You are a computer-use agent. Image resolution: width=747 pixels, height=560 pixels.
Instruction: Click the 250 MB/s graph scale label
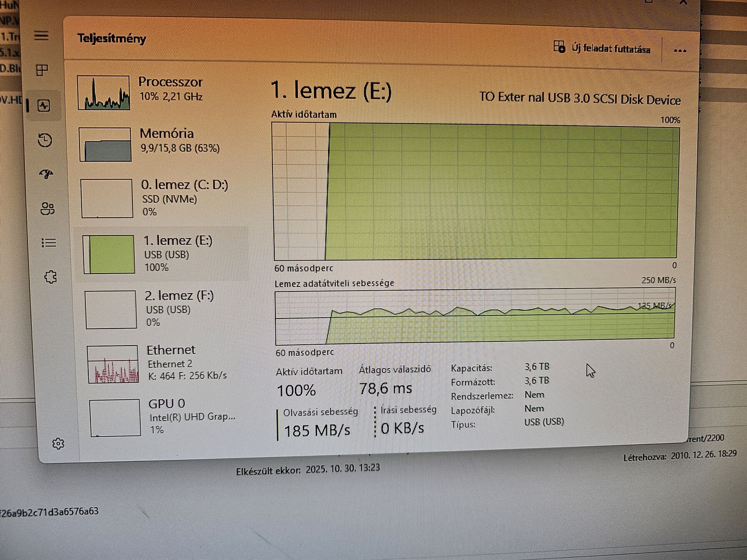[x=658, y=280]
